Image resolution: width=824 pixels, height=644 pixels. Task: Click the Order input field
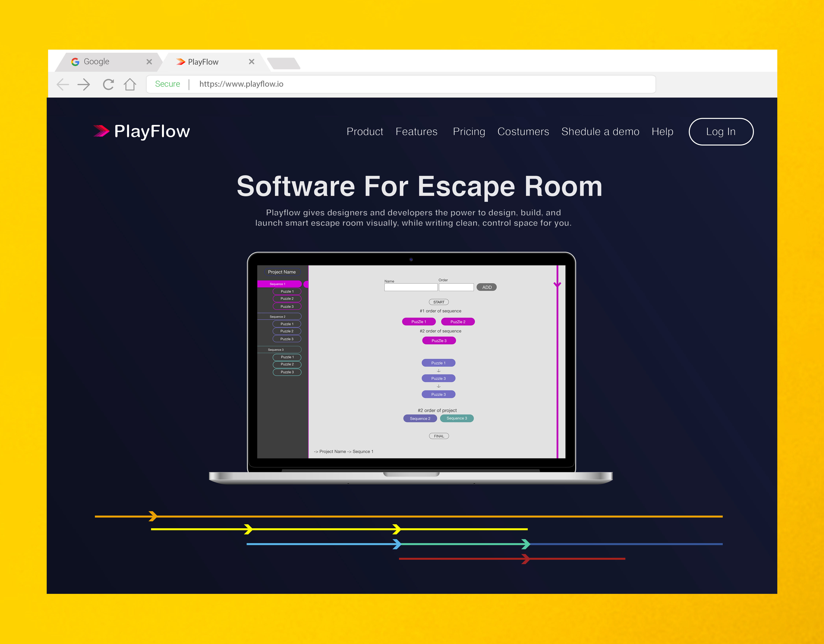pos(456,287)
